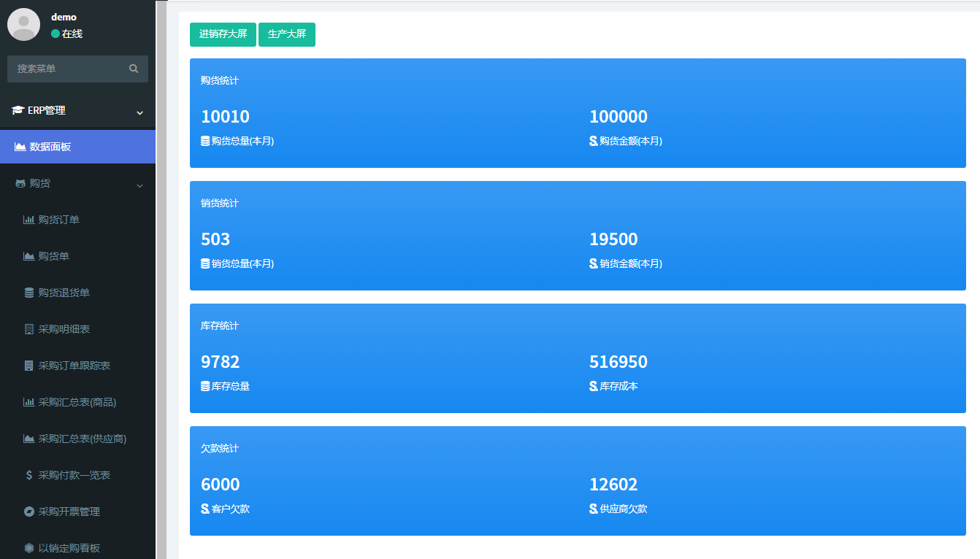Open 以销定购看板 menu item

tap(69, 548)
